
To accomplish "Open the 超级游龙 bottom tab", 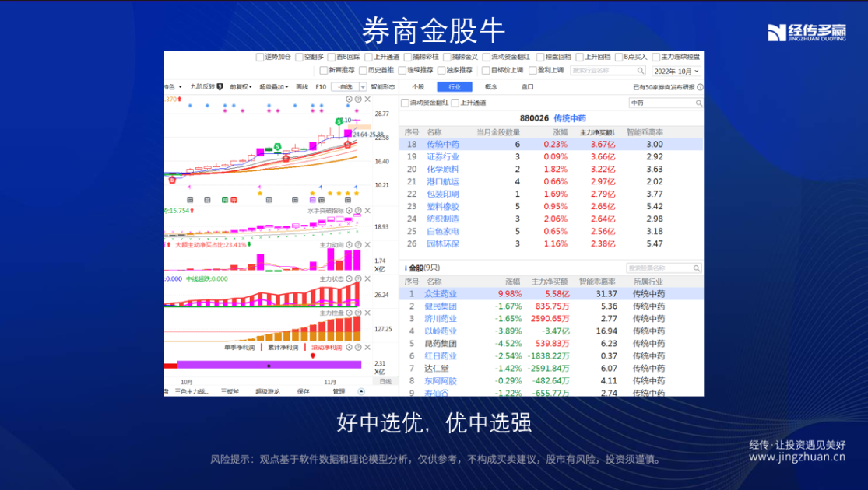I will click(267, 391).
